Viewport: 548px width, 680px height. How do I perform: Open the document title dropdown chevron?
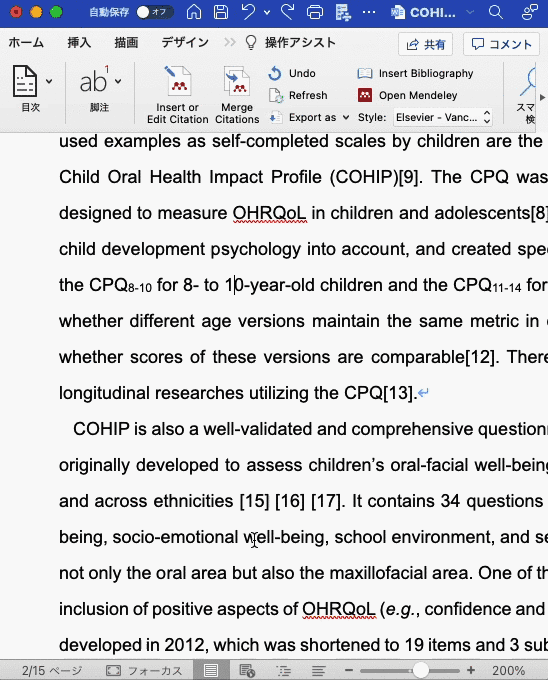point(470,12)
